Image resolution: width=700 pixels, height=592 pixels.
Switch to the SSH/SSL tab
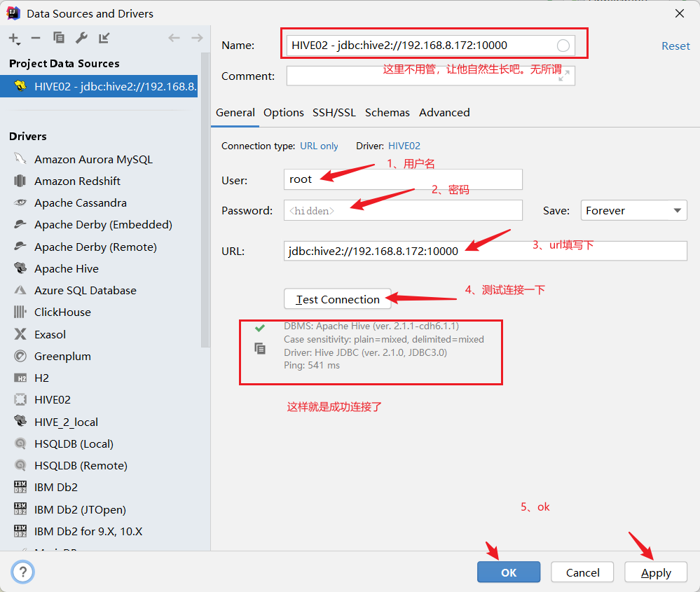click(x=334, y=112)
